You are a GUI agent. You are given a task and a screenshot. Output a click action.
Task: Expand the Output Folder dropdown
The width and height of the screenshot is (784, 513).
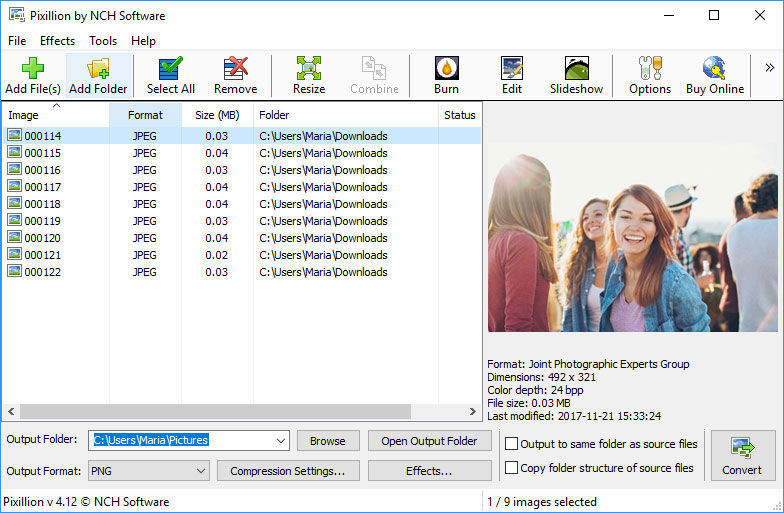tap(279, 441)
